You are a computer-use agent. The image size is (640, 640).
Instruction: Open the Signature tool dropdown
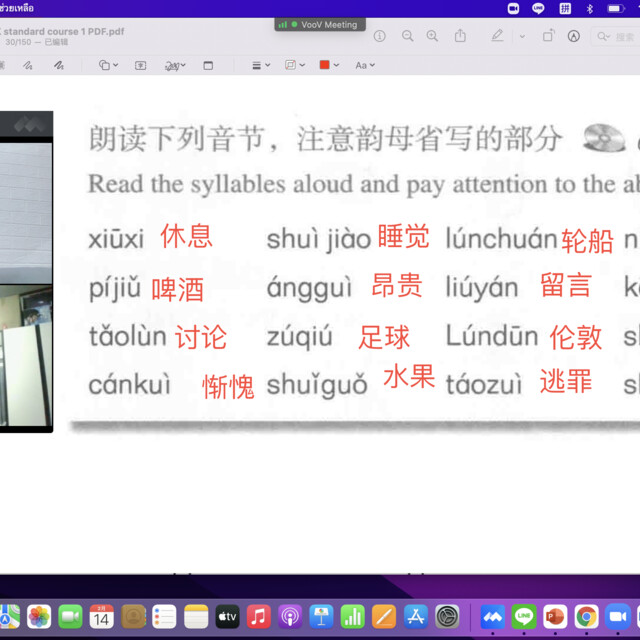[x=175, y=65]
